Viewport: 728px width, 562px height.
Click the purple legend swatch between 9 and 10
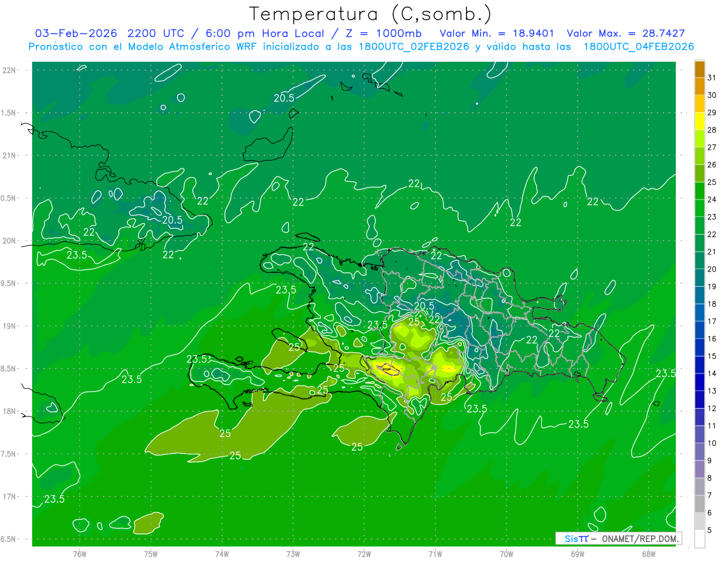pyautogui.click(x=699, y=452)
